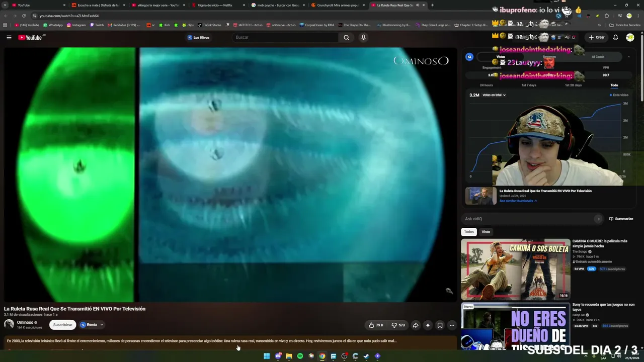Reload the page with the browser refresh icon

click(x=24, y=16)
